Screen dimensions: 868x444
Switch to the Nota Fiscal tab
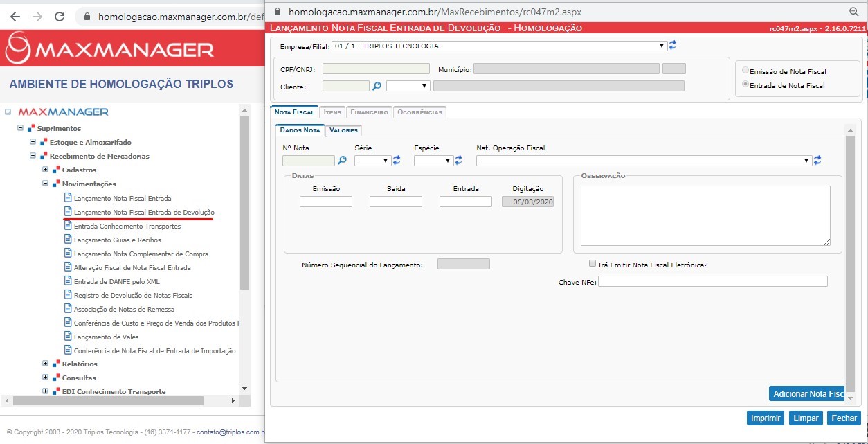294,112
